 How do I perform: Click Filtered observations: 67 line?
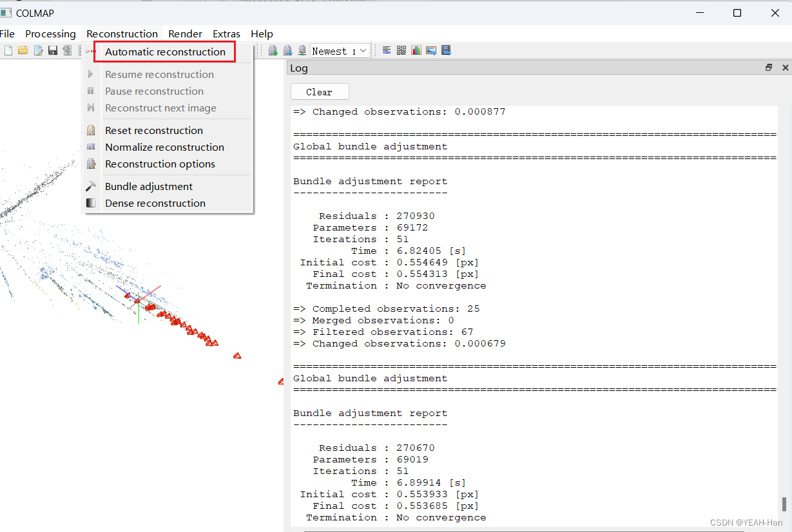tap(383, 332)
